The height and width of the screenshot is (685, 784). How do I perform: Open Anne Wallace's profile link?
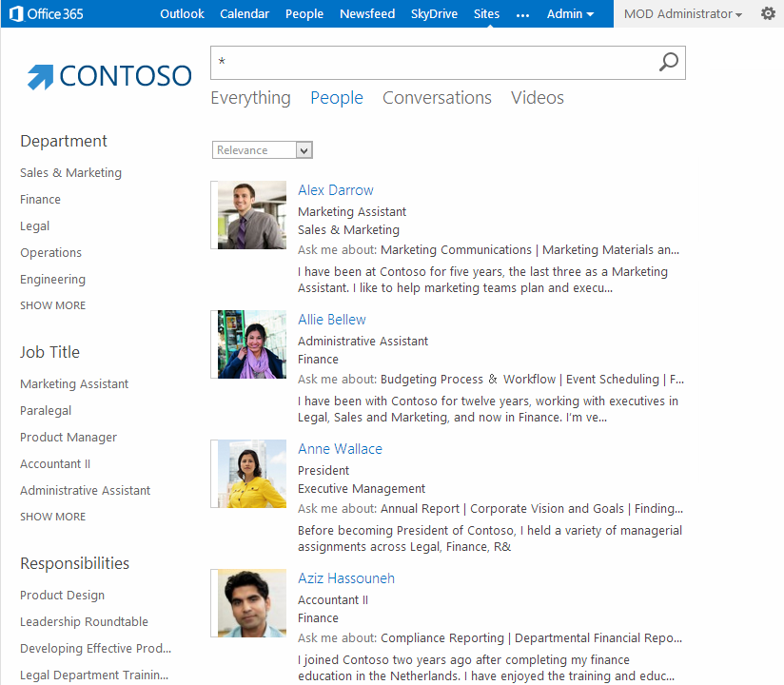click(340, 449)
